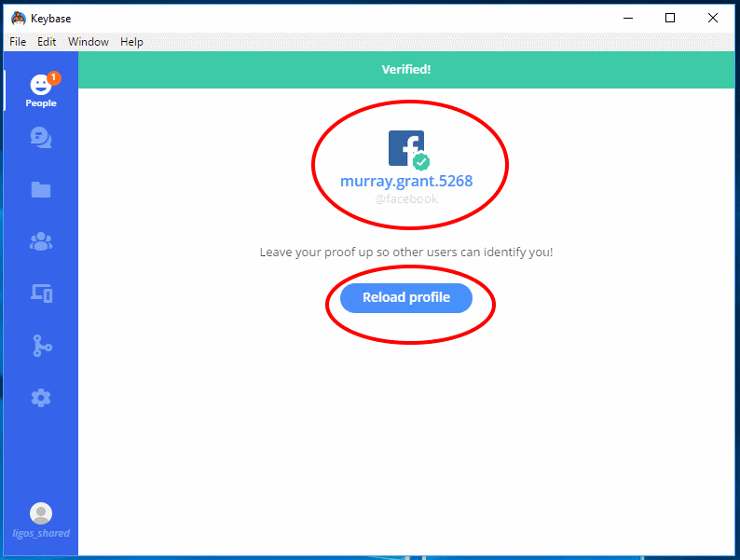
Task: Click the @facebook label
Action: pyautogui.click(x=406, y=199)
